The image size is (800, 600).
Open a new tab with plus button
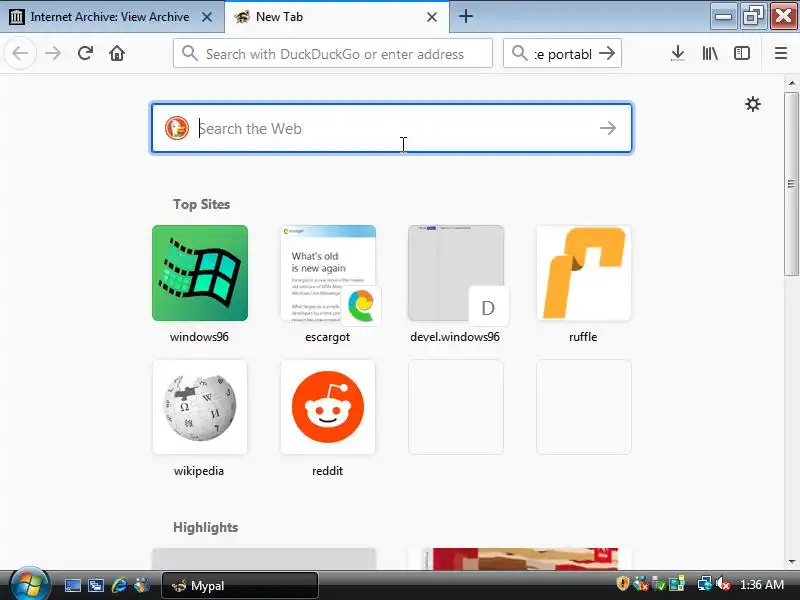pos(465,16)
